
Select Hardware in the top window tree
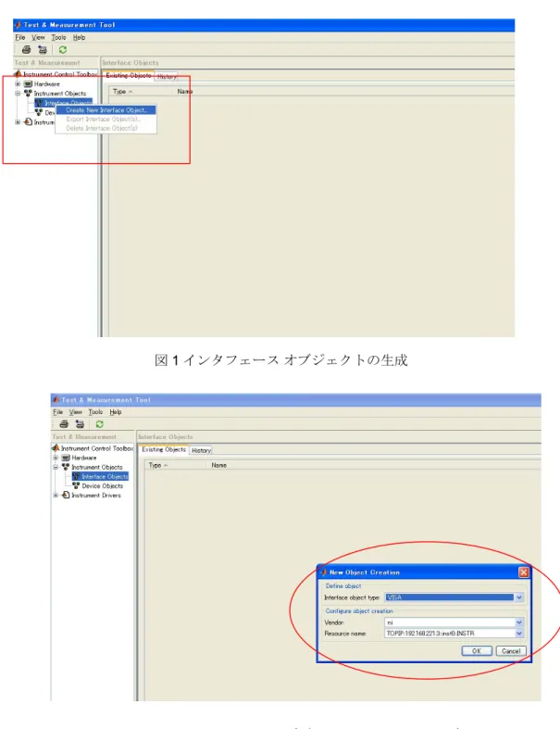(x=46, y=84)
